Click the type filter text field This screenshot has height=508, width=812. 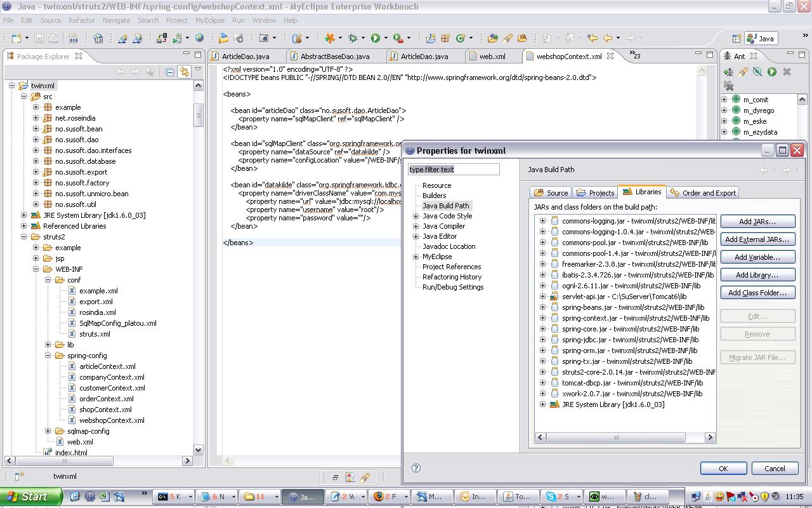pyautogui.click(x=454, y=170)
